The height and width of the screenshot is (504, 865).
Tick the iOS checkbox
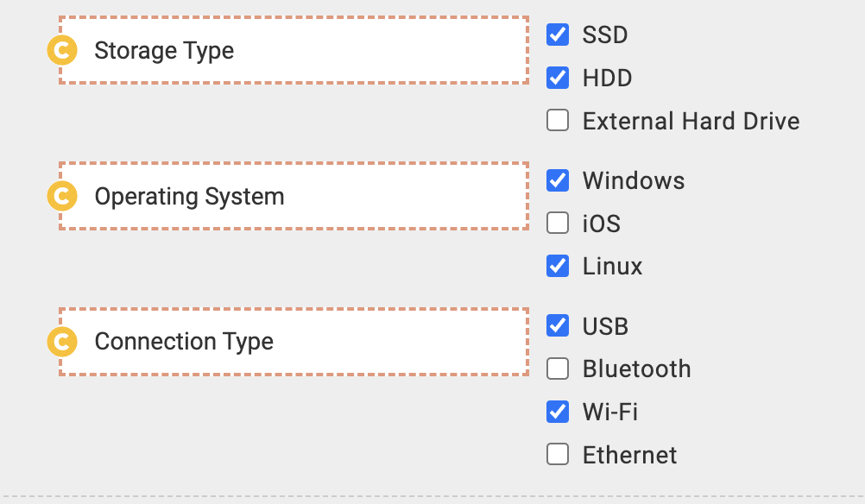tap(558, 223)
